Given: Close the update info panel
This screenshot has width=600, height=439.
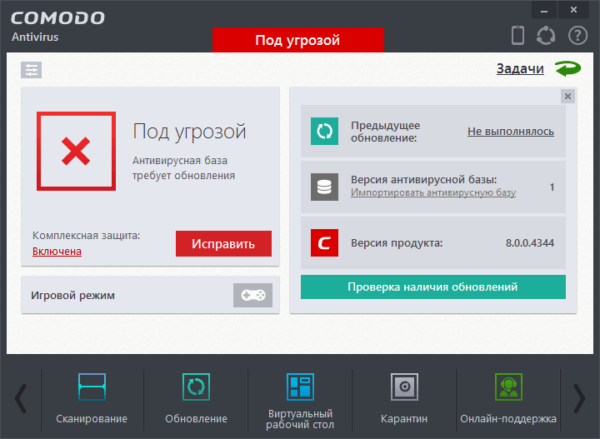Looking at the screenshot, I should point(568,96).
